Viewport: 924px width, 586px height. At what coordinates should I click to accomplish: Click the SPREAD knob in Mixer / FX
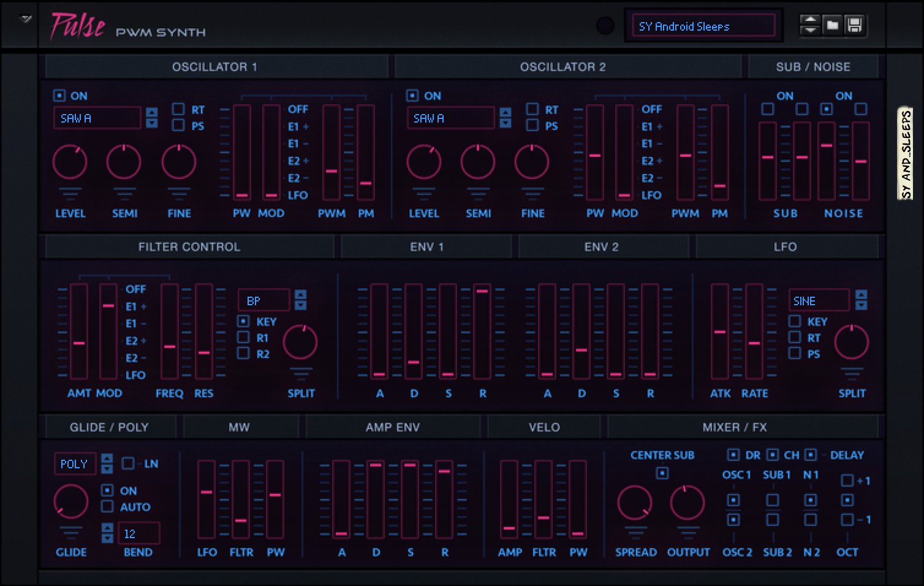pyautogui.click(x=635, y=503)
